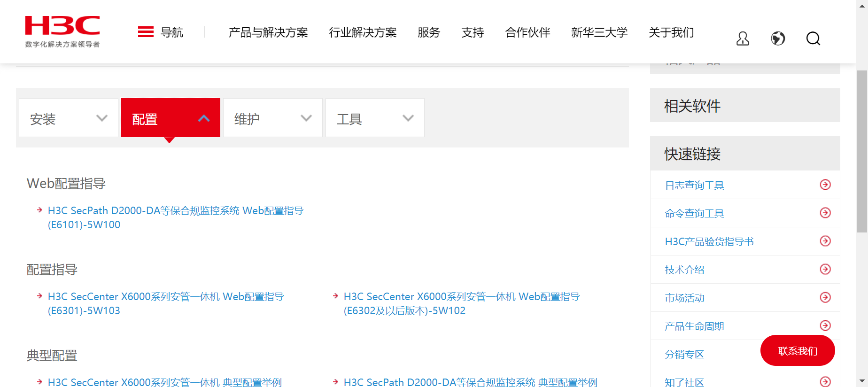
Task: Click the 联系我们 red button
Action: coord(798,351)
